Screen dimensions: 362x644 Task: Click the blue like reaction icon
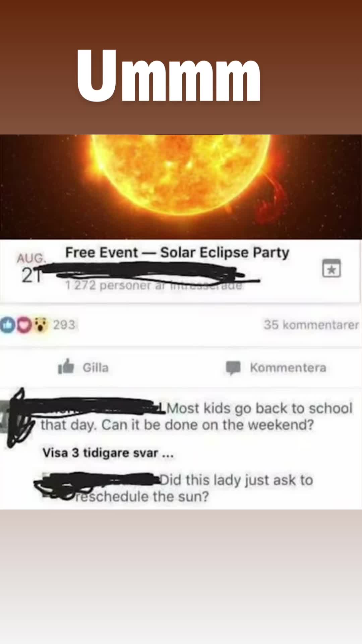pyautogui.click(x=7, y=325)
